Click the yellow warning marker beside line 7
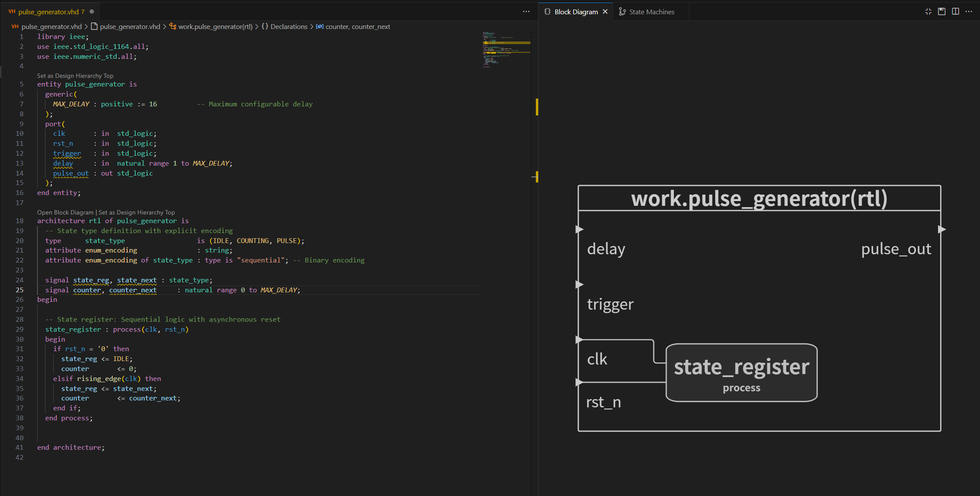Screen dimensions: 980x496 pos(537,107)
